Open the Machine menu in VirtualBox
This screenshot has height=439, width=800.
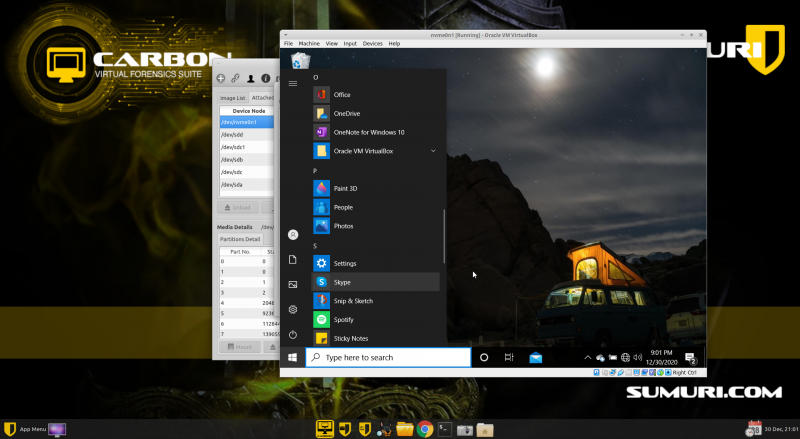[309, 44]
